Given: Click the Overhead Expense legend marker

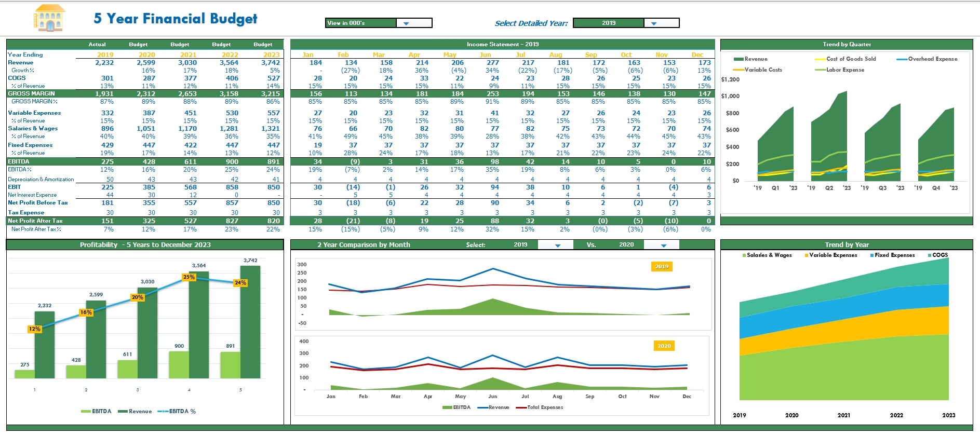Looking at the screenshot, I should (902, 59).
